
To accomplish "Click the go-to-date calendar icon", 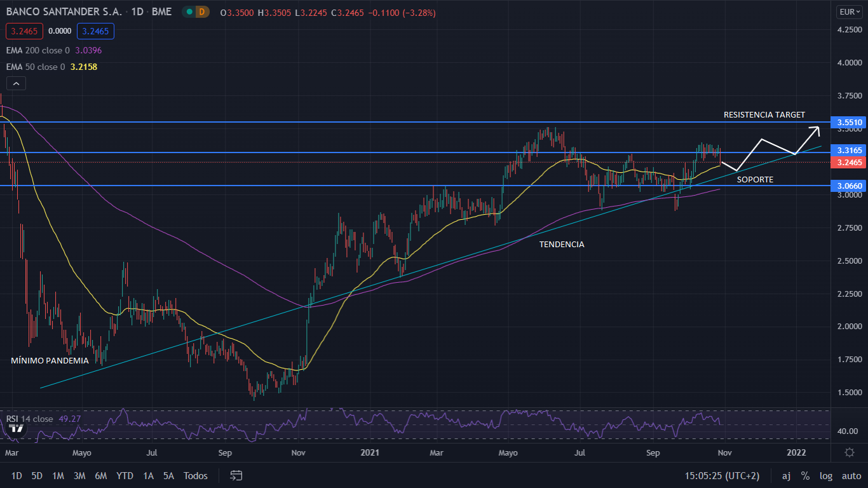I will [x=236, y=475].
